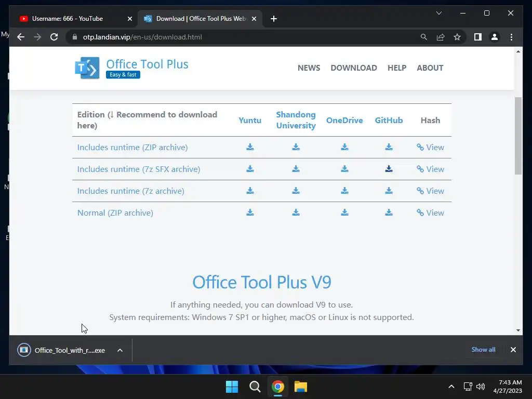The image size is (532, 399).
Task: Download Normal ZIP archive from OneDrive
Action: coord(344,212)
